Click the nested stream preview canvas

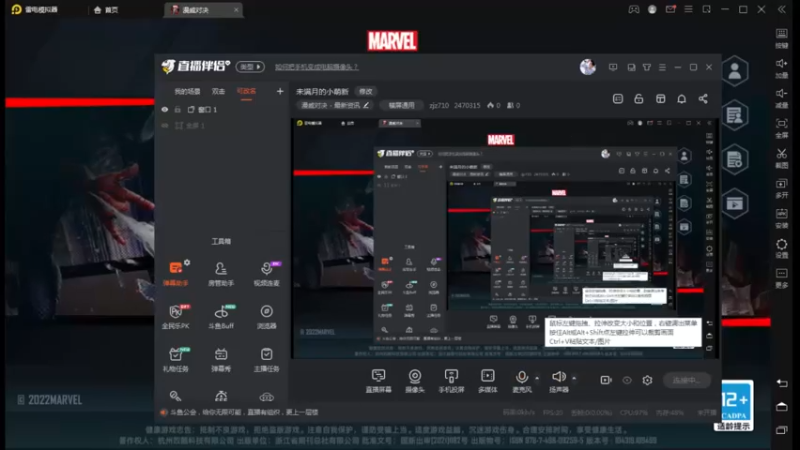[505, 238]
